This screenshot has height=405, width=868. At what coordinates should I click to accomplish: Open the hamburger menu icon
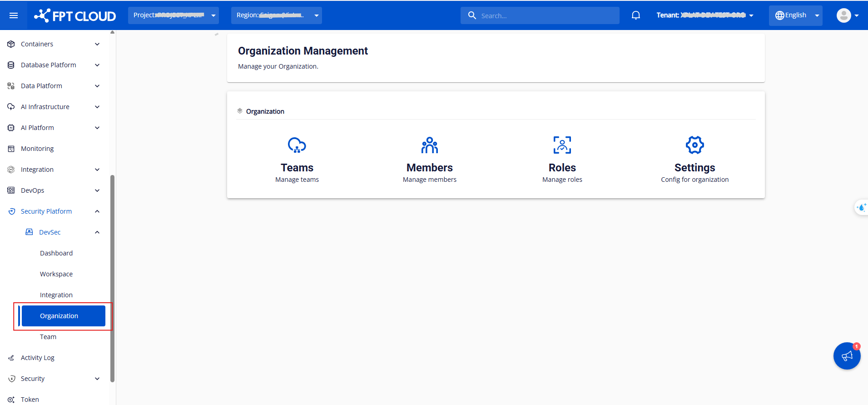14,15
